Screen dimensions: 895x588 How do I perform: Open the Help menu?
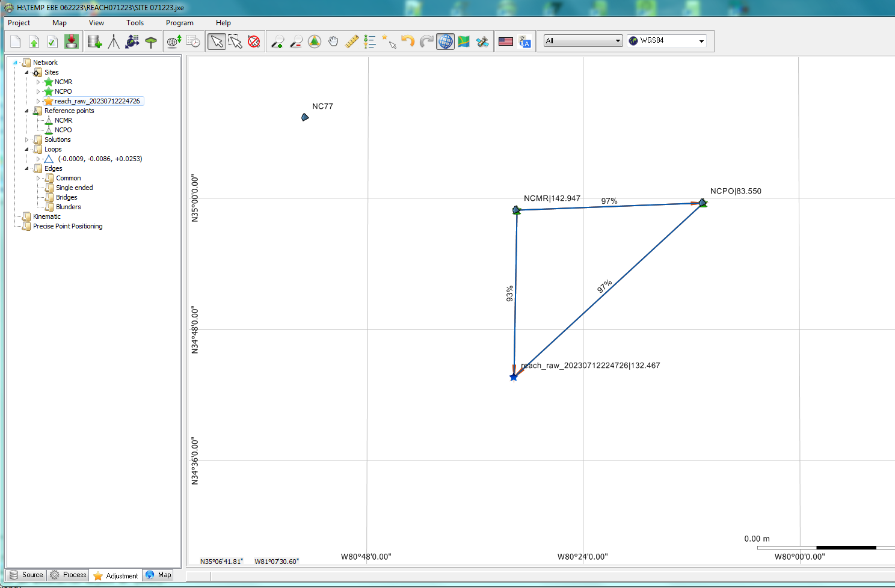tap(223, 23)
